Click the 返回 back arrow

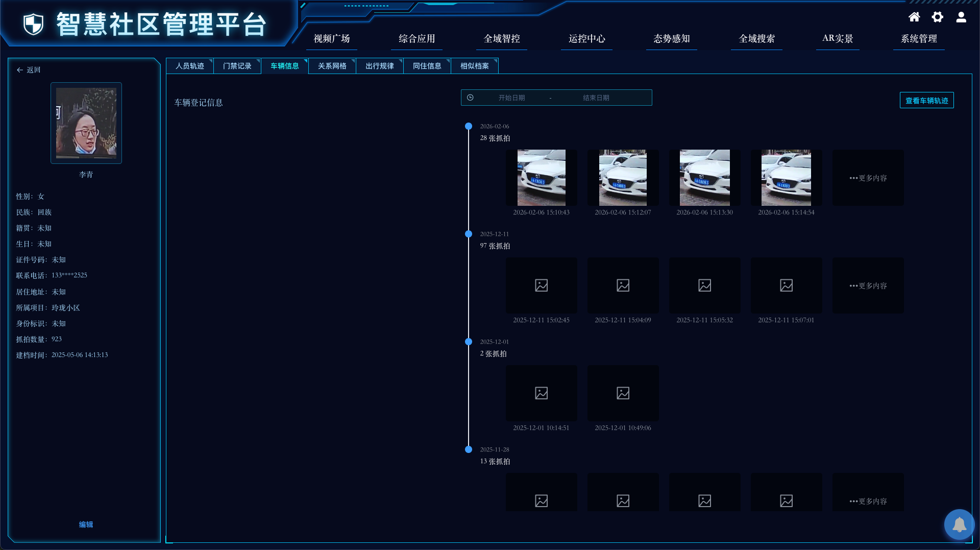(x=20, y=70)
